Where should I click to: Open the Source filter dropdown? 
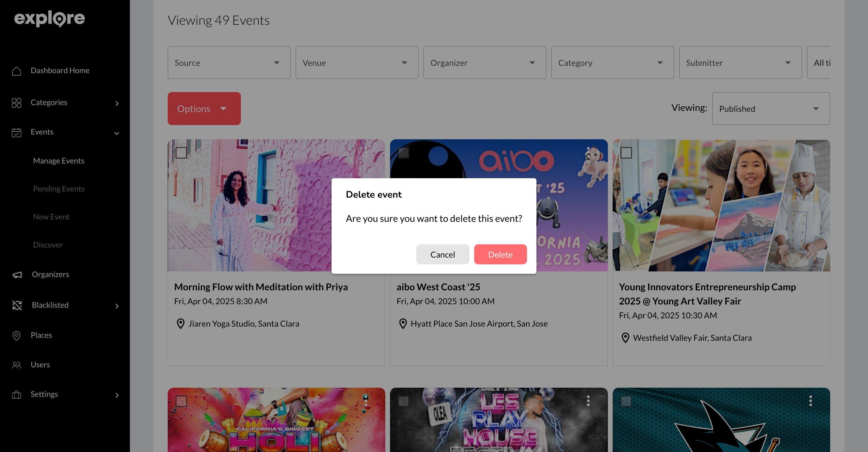pos(229,63)
